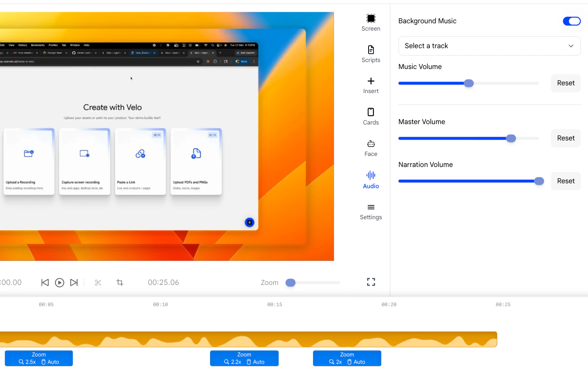
Task: Open the Screen panel in sidebar
Action: coord(371,23)
